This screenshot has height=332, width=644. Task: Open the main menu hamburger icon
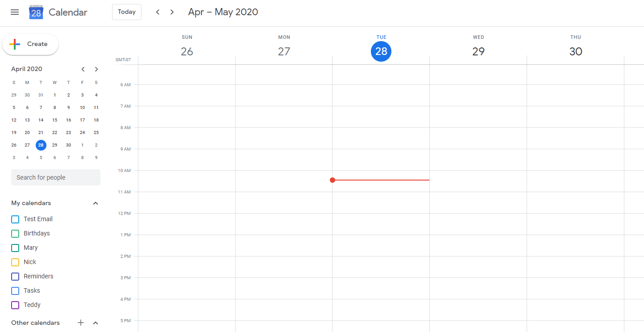pyautogui.click(x=15, y=12)
